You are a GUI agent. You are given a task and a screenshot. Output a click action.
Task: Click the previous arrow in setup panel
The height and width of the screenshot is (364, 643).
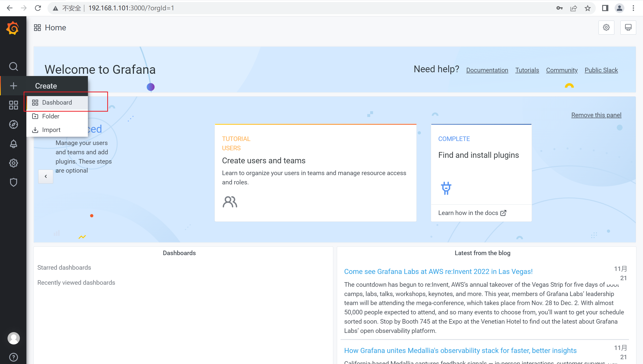pyautogui.click(x=46, y=176)
